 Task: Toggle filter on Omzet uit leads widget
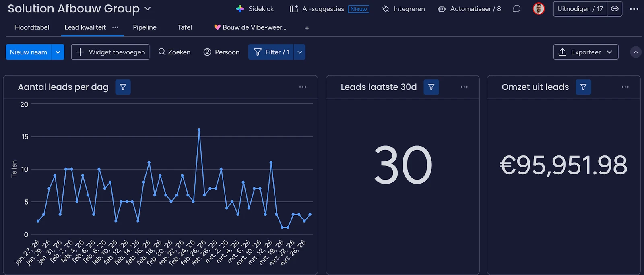coord(583,87)
